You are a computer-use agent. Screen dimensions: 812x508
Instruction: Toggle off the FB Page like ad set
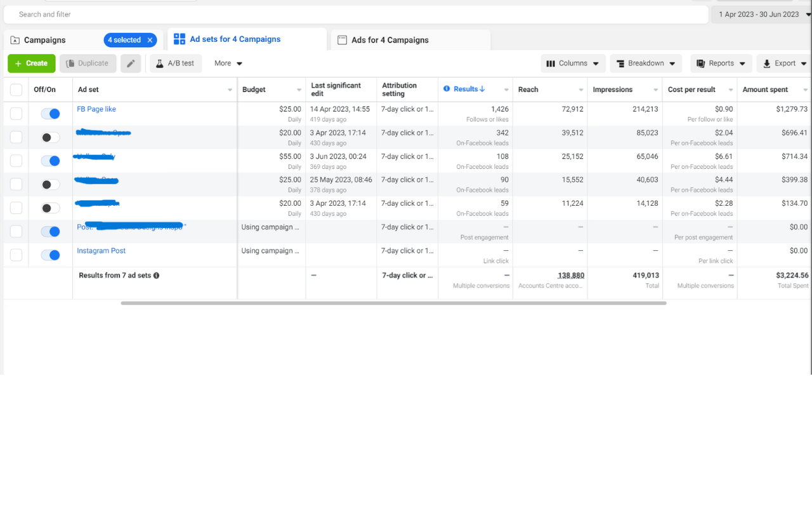point(50,114)
